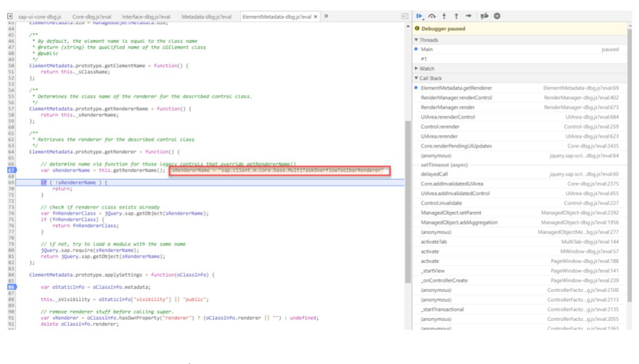Image resolution: width=639 pixels, height=364 pixels.
Task: Select Core.renderPendingUIUpdates stack frame
Action: coord(520,146)
